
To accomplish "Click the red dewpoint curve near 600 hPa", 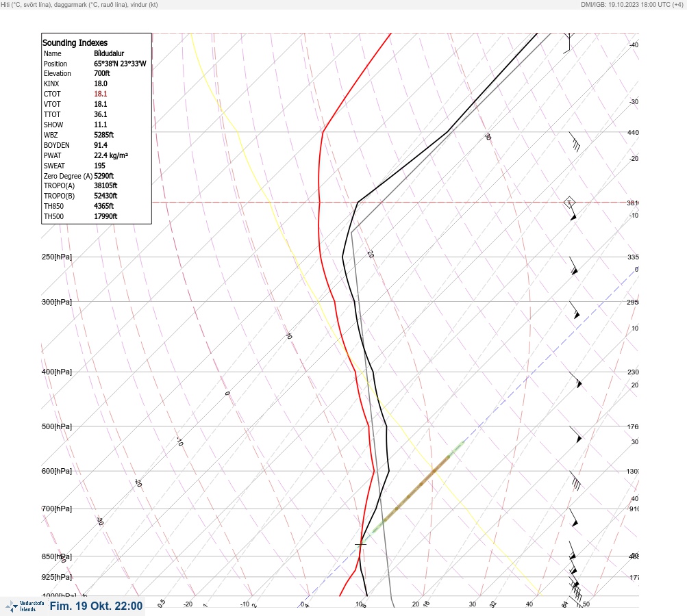I will pos(374,471).
